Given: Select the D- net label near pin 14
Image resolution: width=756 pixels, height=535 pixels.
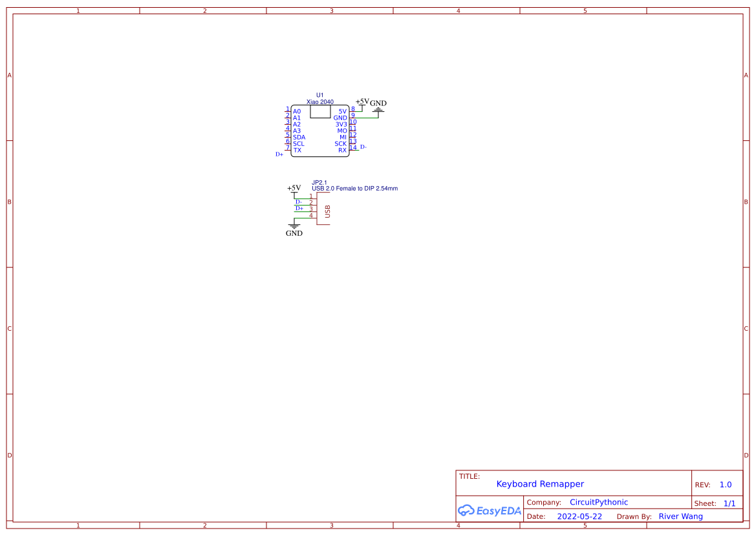Looking at the screenshot, I should (x=363, y=147).
